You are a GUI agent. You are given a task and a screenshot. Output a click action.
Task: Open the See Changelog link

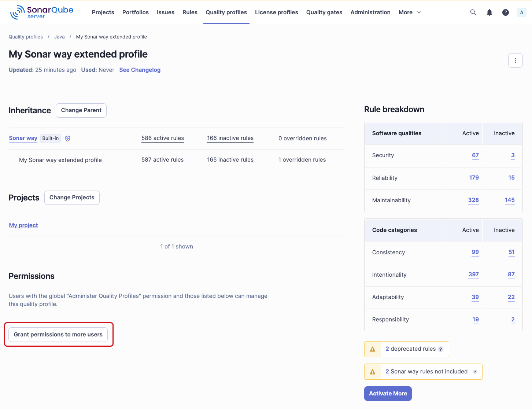140,70
